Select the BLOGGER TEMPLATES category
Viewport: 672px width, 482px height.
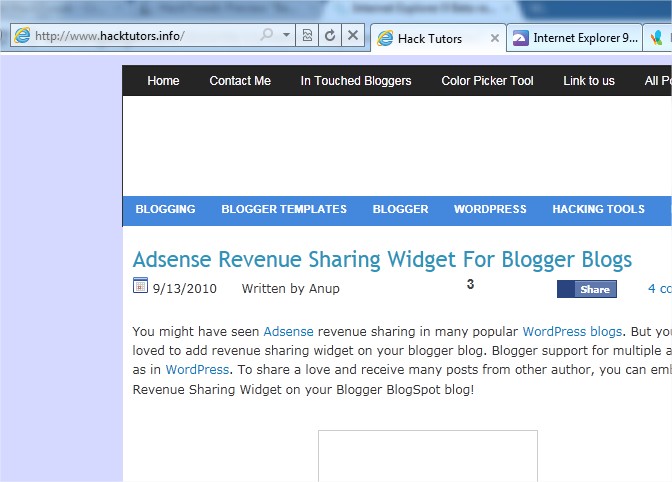tap(284, 209)
